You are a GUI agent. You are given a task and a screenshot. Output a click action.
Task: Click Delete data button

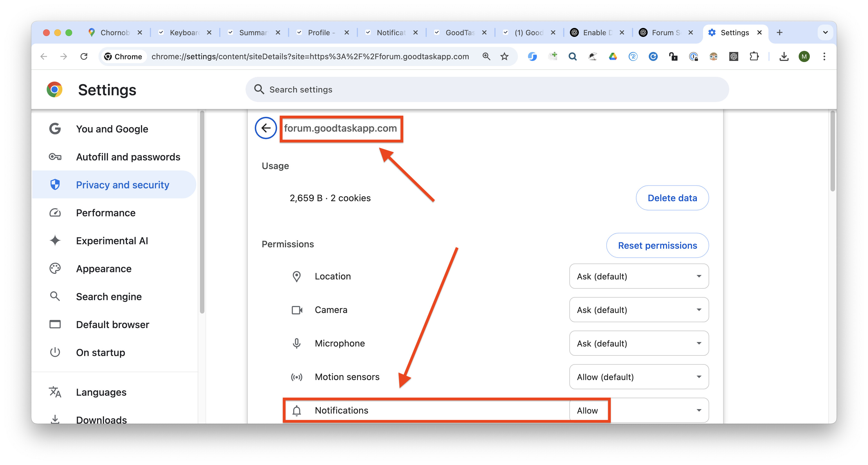tap(672, 198)
